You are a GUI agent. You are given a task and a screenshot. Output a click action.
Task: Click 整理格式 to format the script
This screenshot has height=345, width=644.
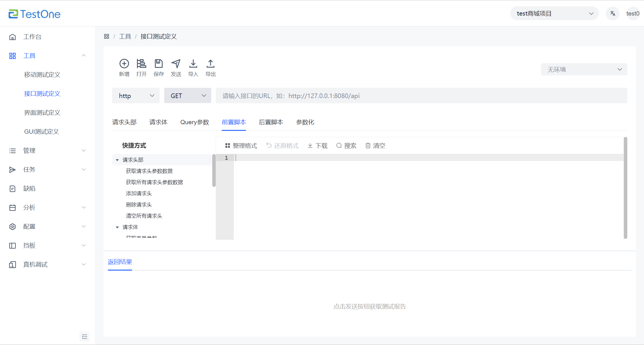[241, 146]
